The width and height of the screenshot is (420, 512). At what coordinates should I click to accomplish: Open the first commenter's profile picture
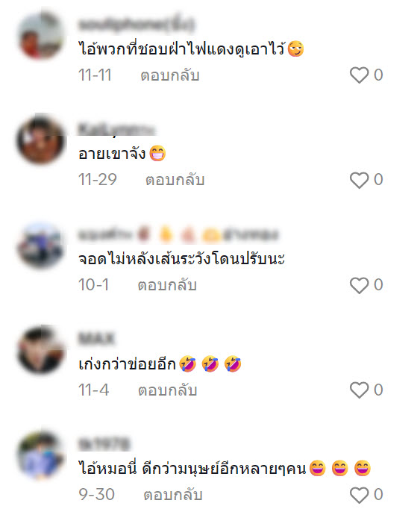coord(41,35)
